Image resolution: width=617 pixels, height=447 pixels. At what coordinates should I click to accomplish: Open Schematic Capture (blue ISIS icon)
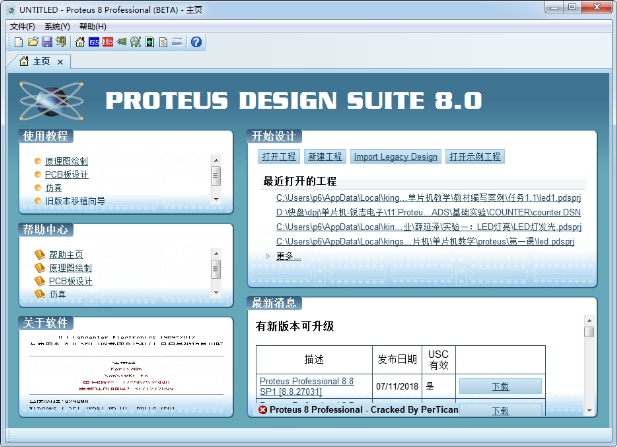coord(94,42)
